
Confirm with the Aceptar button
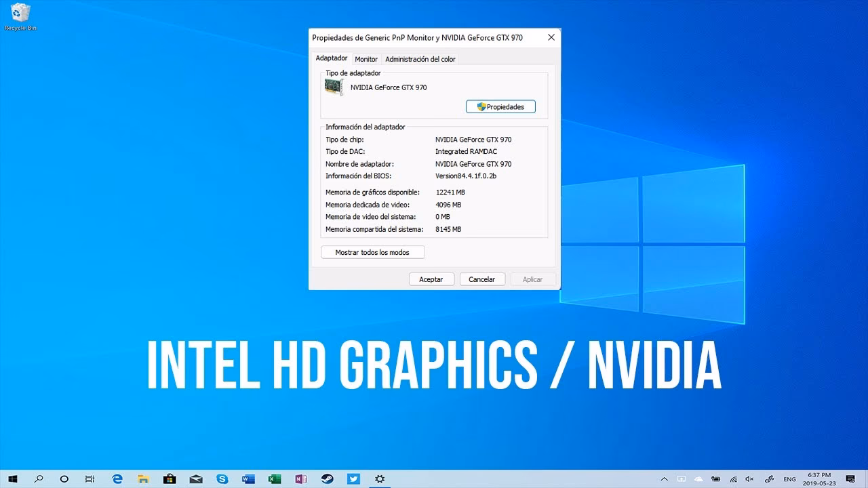(431, 279)
